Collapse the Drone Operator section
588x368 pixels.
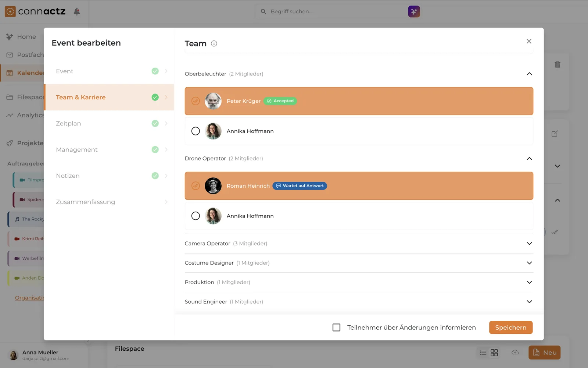(529, 159)
